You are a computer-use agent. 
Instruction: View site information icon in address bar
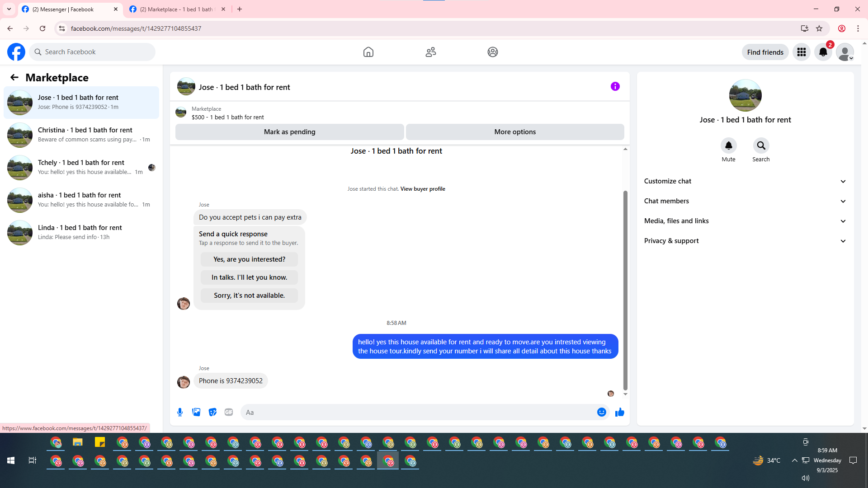coord(62,28)
